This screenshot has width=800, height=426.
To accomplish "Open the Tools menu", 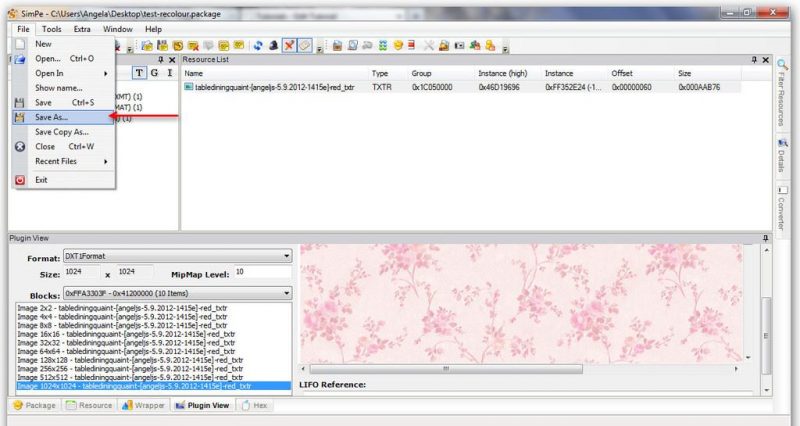I will [52, 29].
